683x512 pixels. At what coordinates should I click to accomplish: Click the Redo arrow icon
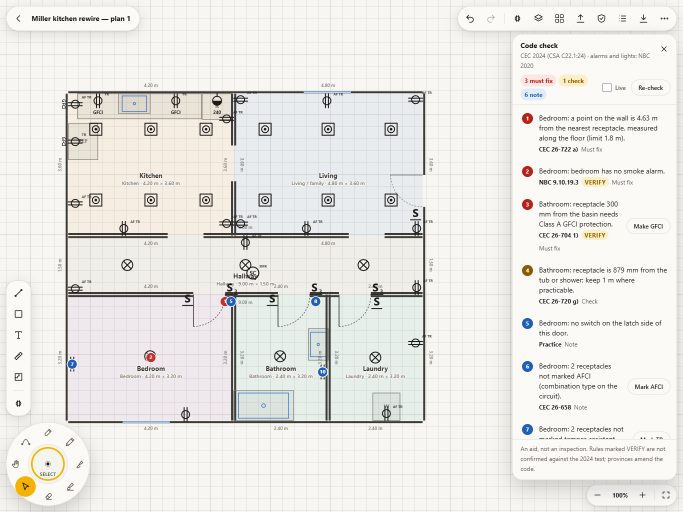(x=491, y=19)
